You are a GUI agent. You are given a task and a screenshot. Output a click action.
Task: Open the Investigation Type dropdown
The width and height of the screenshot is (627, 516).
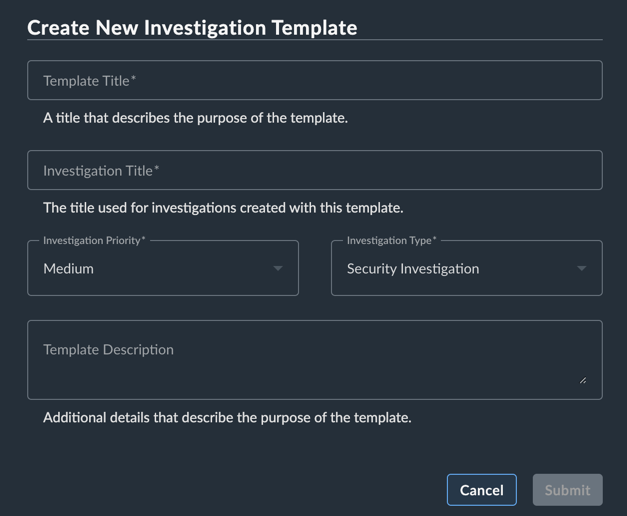(467, 268)
